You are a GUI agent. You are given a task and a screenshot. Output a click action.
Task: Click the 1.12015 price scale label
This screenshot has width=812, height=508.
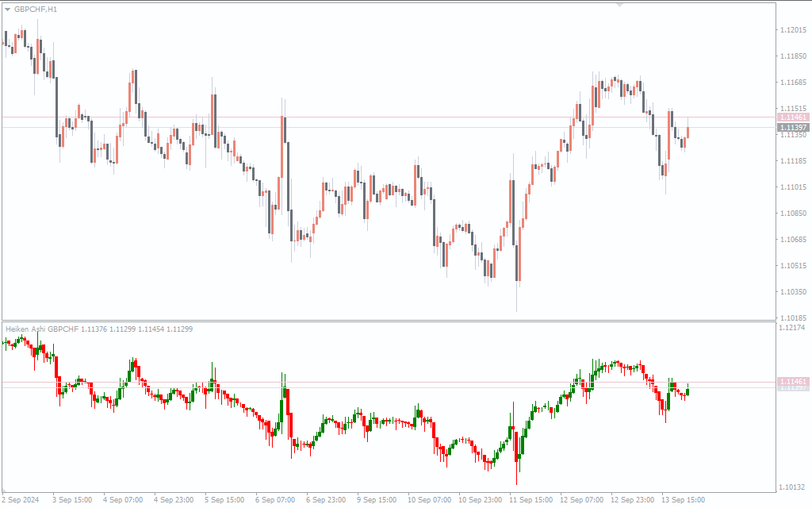coord(793,30)
